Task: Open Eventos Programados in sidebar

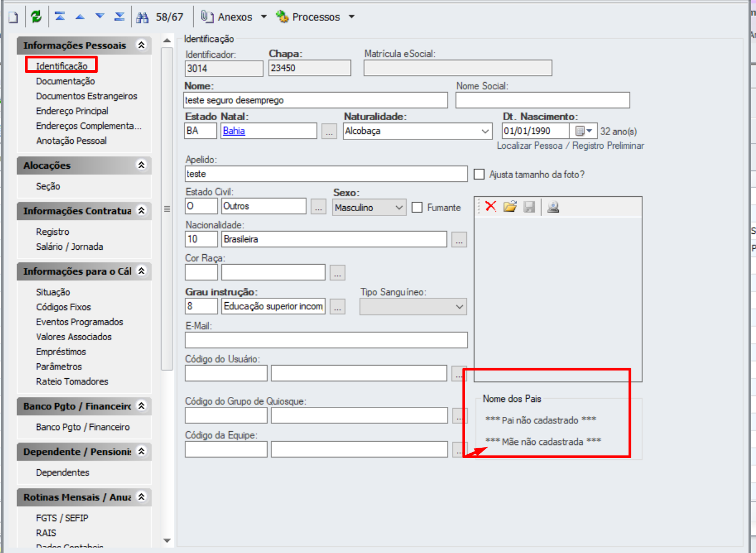Action: (79, 322)
